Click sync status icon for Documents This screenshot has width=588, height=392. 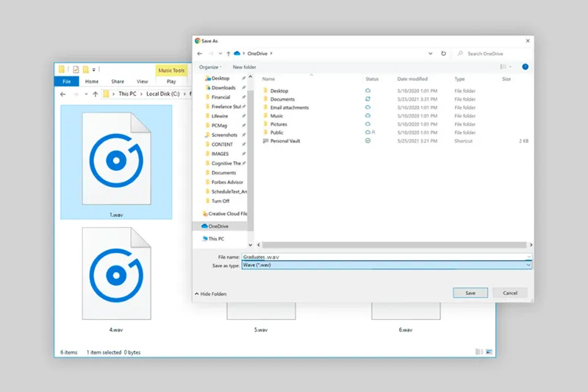click(x=368, y=99)
